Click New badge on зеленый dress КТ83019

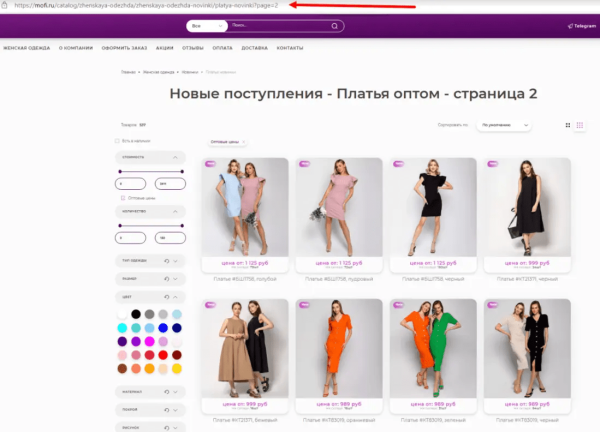pos(398,305)
